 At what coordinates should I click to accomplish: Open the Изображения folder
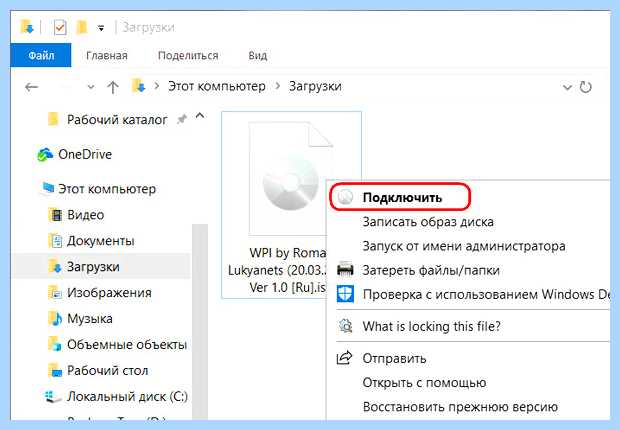point(109,293)
